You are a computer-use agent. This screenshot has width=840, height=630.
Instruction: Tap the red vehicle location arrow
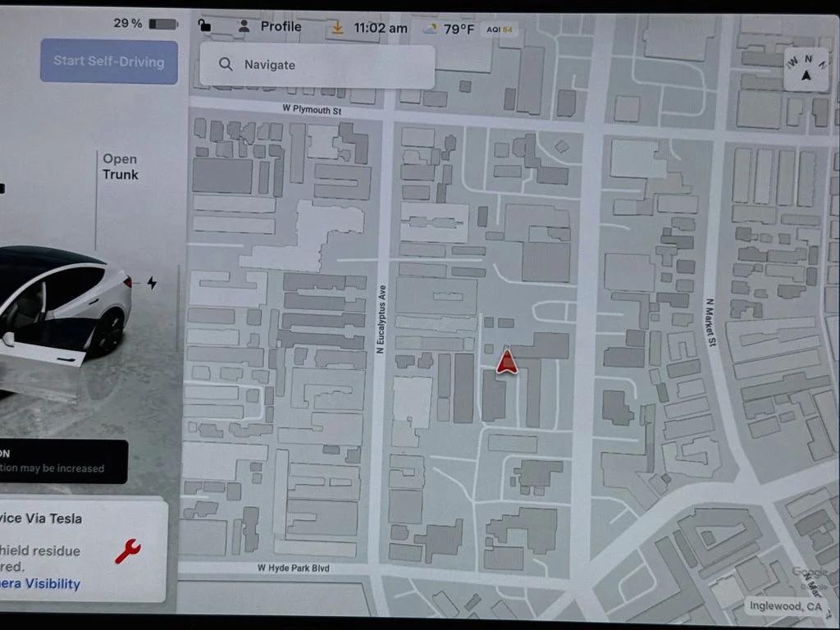[x=507, y=362]
